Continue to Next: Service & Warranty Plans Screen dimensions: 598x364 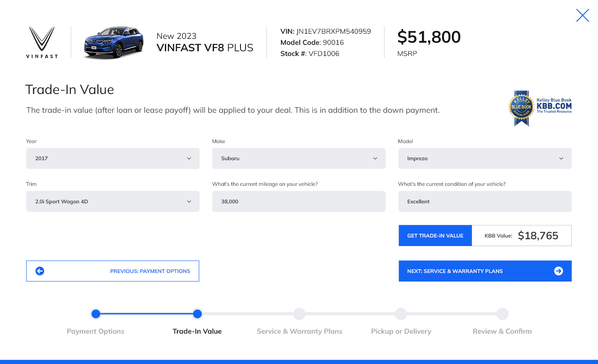[485, 271]
